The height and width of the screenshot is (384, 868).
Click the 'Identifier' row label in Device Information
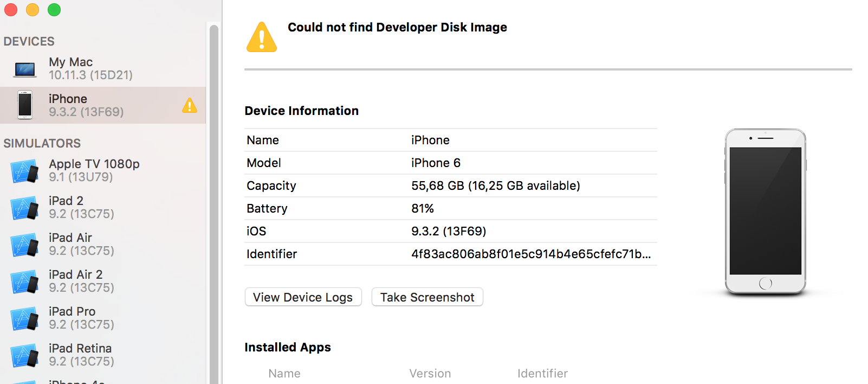pyautogui.click(x=272, y=254)
